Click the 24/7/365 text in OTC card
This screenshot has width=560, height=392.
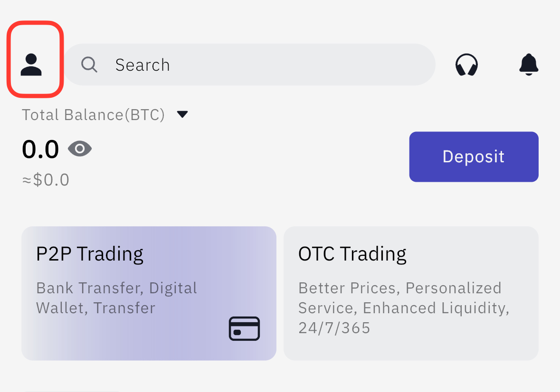pos(334,328)
